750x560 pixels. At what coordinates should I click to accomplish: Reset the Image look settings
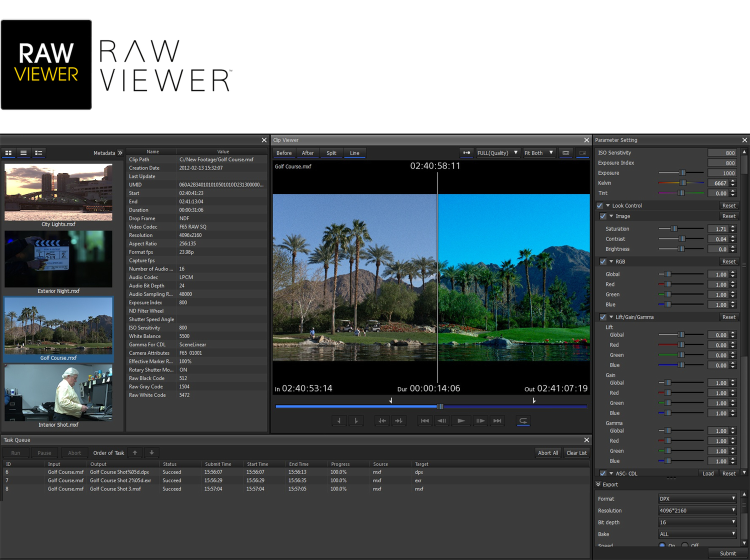(729, 216)
